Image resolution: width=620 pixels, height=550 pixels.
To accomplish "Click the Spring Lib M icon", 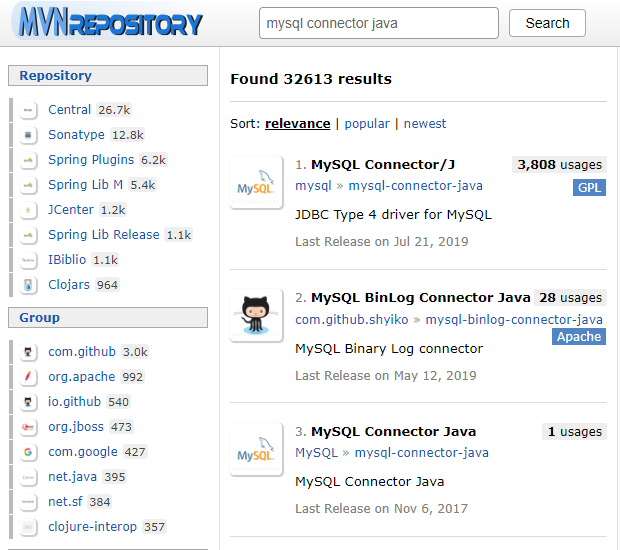I will [x=28, y=185].
